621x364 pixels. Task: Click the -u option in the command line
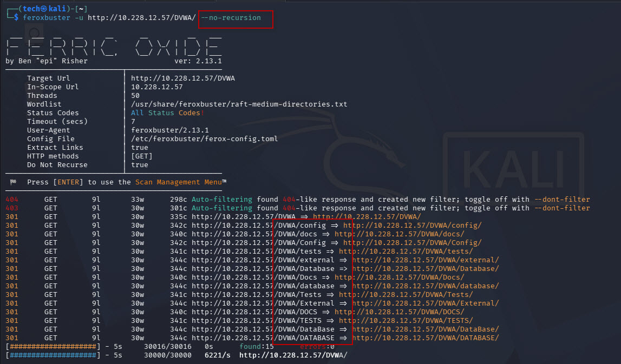[x=79, y=17]
